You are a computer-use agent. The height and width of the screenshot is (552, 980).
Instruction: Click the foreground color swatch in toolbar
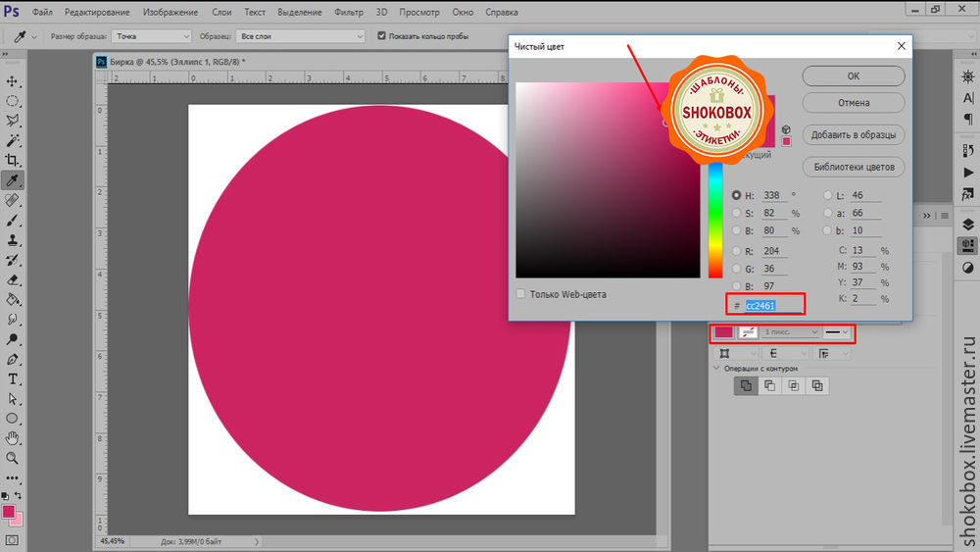[9, 512]
